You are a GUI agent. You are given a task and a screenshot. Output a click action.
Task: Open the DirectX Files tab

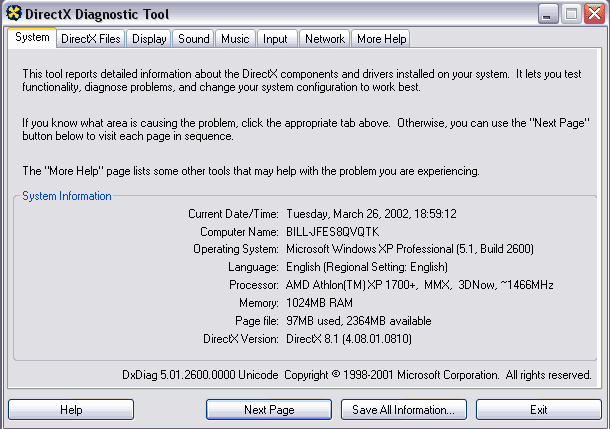tap(91, 39)
